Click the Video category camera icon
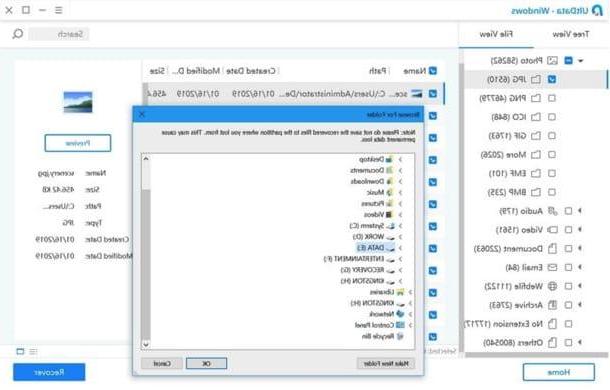Viewport: 610px width, 390px height. coord(552,230)
